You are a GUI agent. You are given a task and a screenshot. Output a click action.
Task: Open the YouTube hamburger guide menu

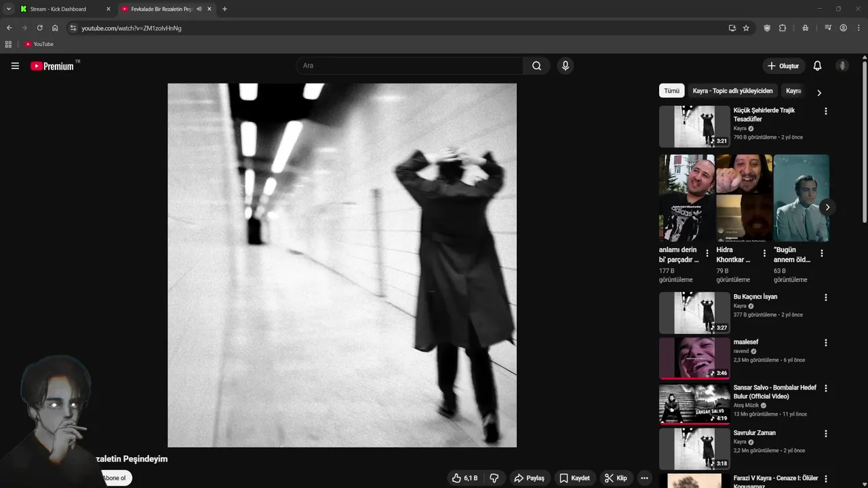coord(15,66)
